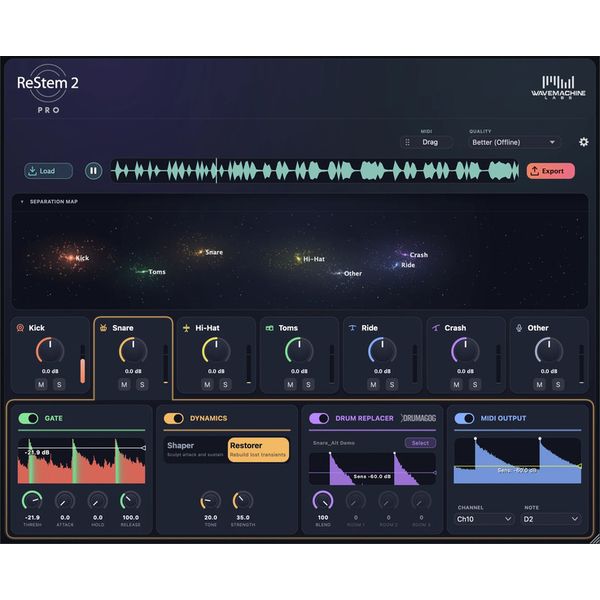Viewport: 600px width, 600px height.
Task: Click the MIDI drag handle dots
Action: pos(408,142)
